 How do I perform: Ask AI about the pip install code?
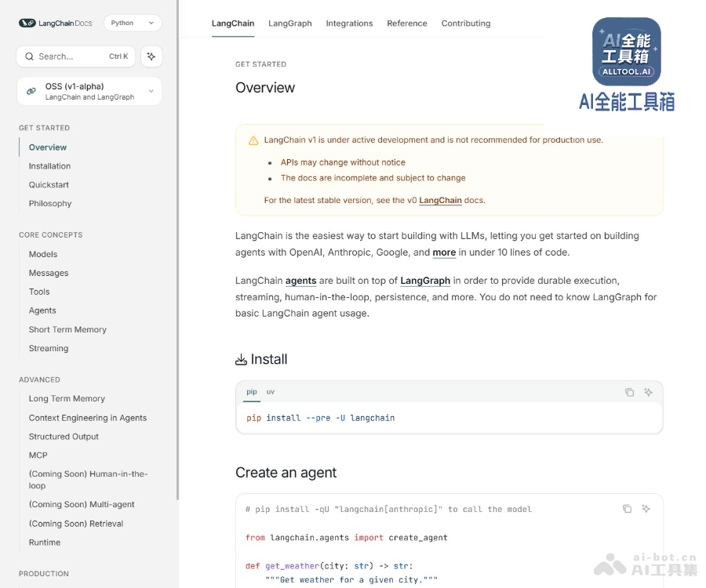tap(649, 392)
